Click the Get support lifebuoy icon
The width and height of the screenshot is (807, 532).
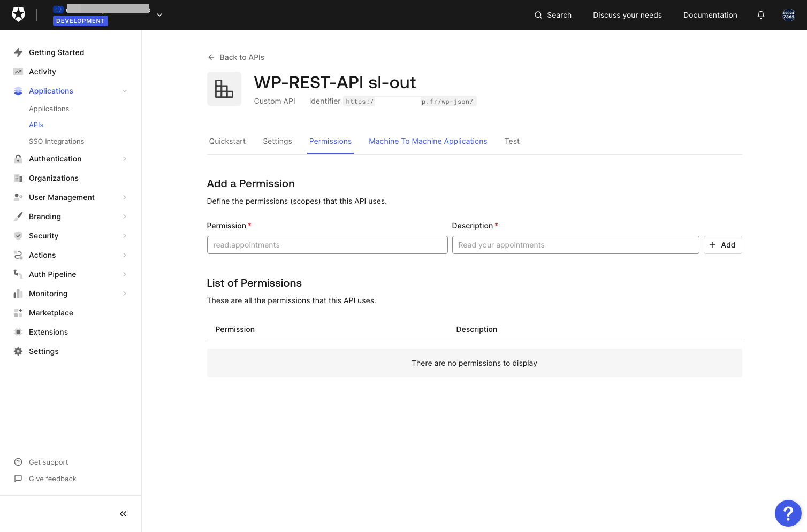[18, 462]
